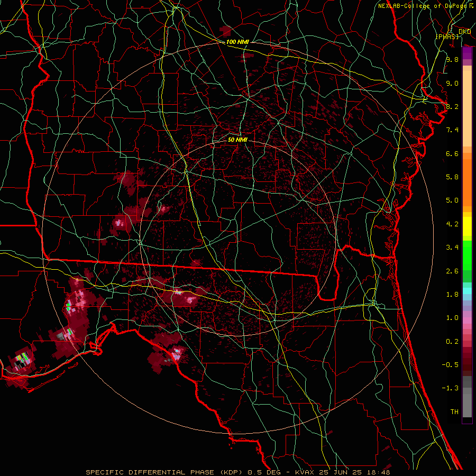Click the 0.2 legend value
Screen dimensions: 476x476
[x=452, y=342]
